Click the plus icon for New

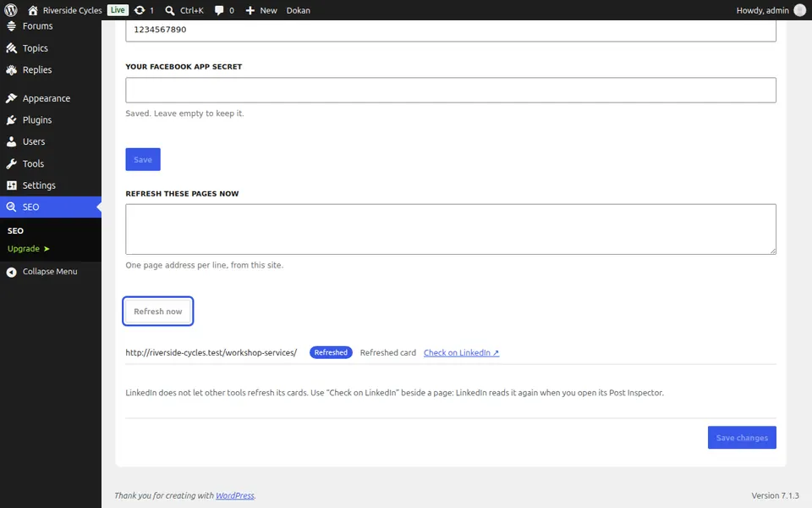250,10
